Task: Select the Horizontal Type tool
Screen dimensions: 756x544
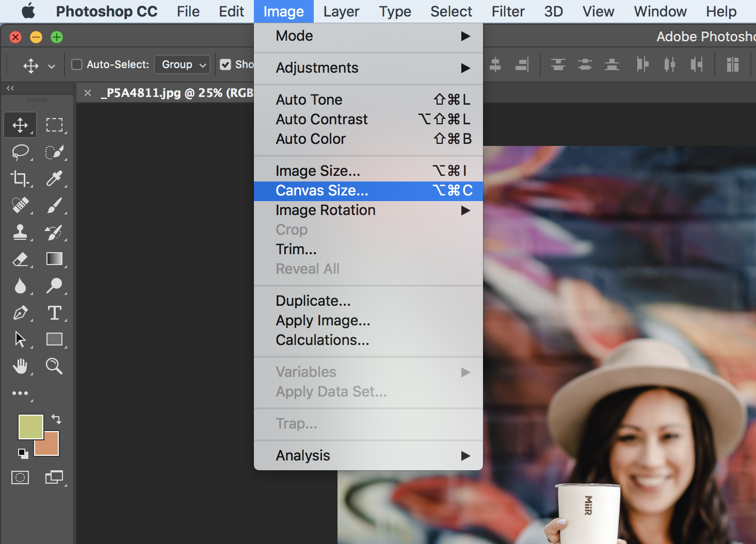Action: tap(54, 312)
